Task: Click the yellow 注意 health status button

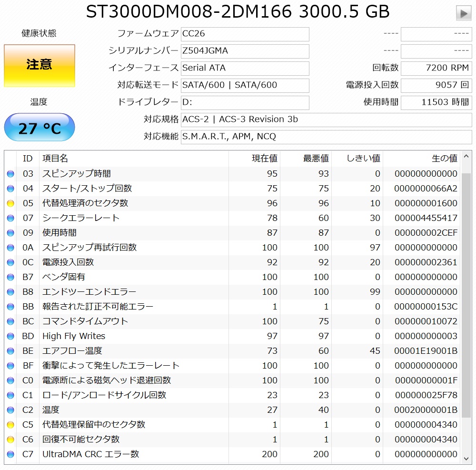Action: (40, 65)
